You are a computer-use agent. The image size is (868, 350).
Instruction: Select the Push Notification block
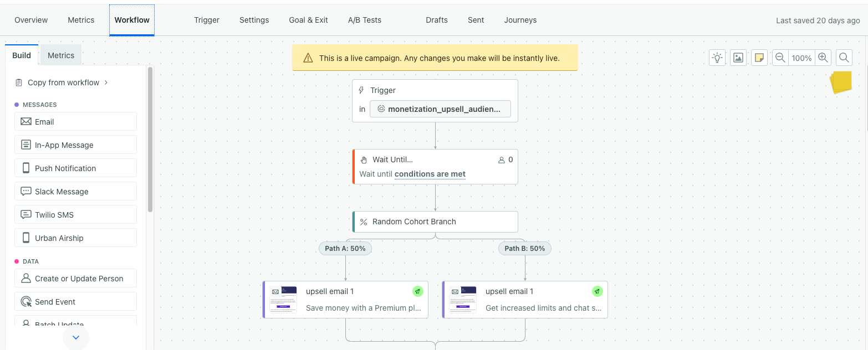click(x=75, y=168)
